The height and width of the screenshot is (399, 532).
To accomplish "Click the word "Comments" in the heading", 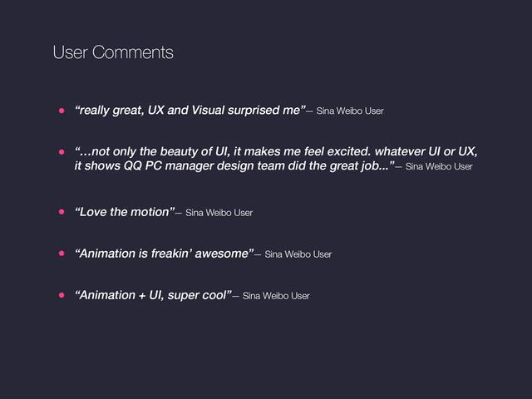I will [x=133, y=52].
